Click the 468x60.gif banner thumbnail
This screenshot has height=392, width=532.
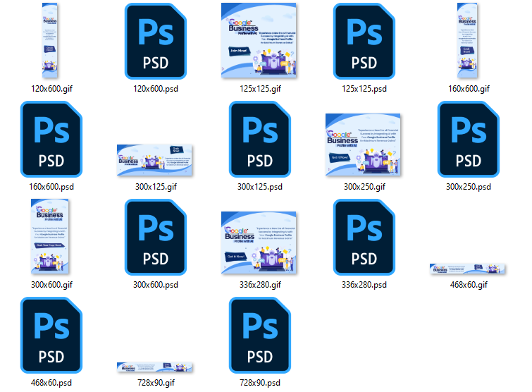click(x=467, y=269)
